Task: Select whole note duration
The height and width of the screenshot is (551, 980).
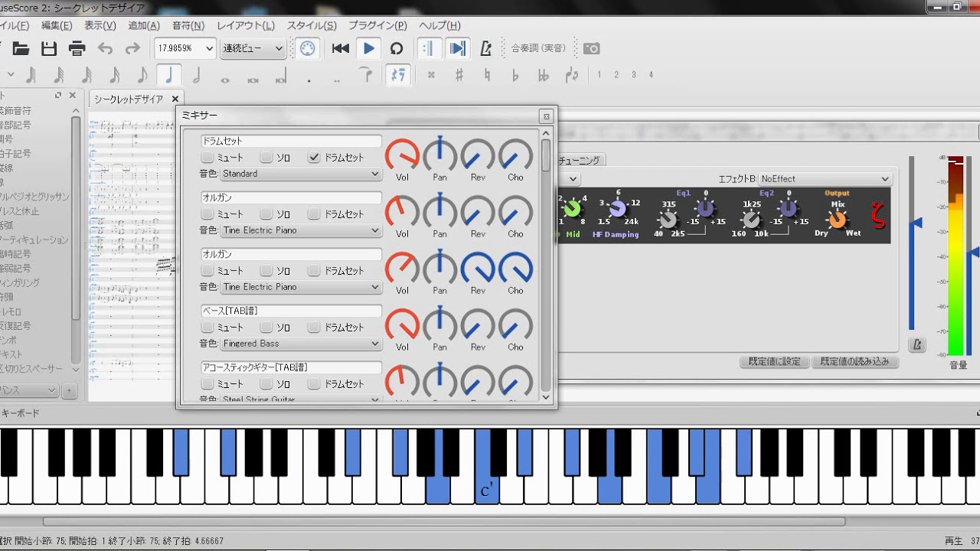Action: (225, 79)
